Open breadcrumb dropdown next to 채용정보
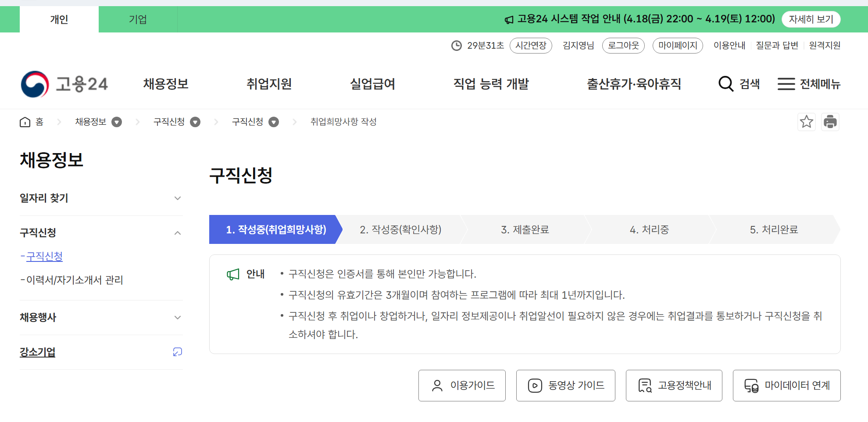This screenshot has width=868, height=422. tap(117, 122)
